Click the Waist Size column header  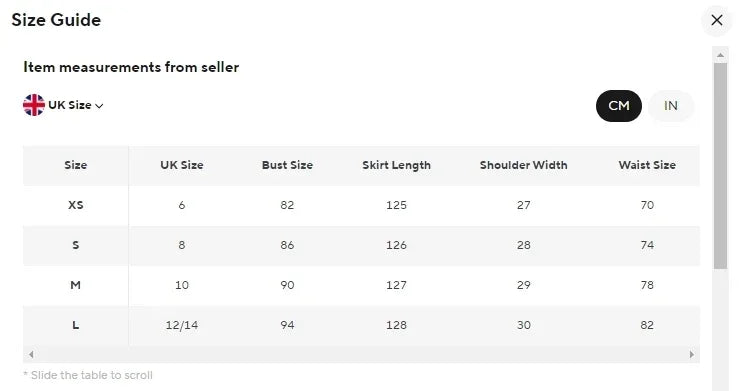(x=647, y=165)
